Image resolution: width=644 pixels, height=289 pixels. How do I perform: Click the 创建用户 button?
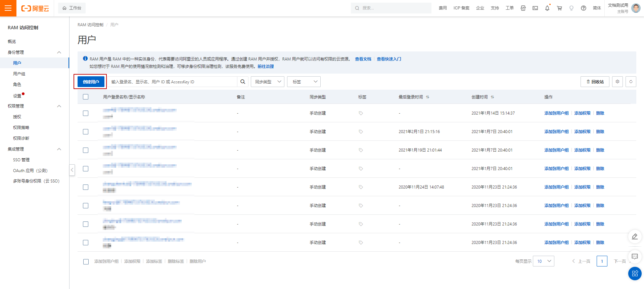[91, 82]
